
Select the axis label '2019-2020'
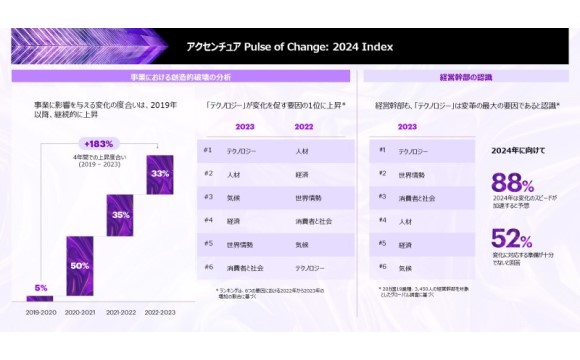pyautogui.click(x=41, y=313)
